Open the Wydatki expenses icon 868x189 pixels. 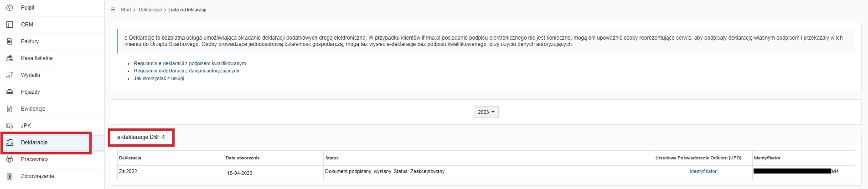10,75
